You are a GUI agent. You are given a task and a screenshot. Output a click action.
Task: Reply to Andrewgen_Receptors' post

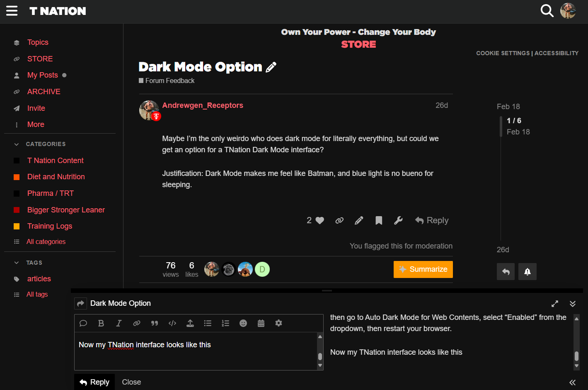click(x=432, y=220)
